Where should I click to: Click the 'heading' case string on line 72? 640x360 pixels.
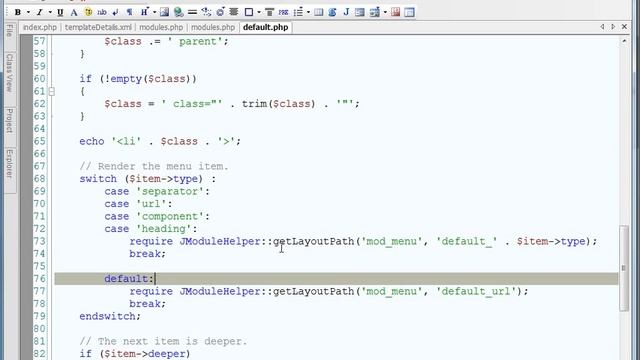point(164,229)
